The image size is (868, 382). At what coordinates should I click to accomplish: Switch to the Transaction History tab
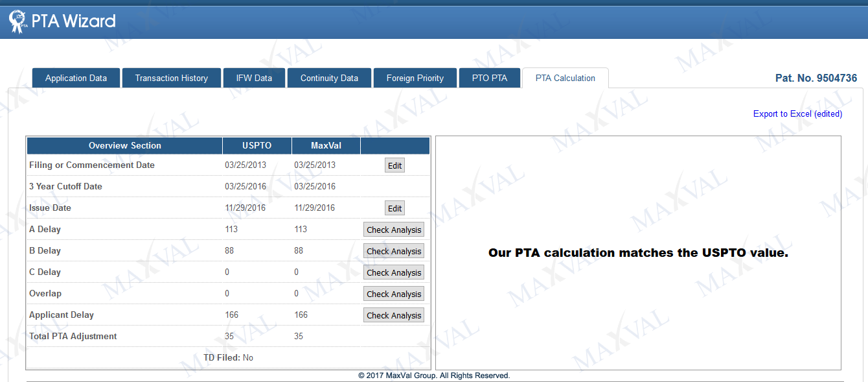click(x=172, y=78)
